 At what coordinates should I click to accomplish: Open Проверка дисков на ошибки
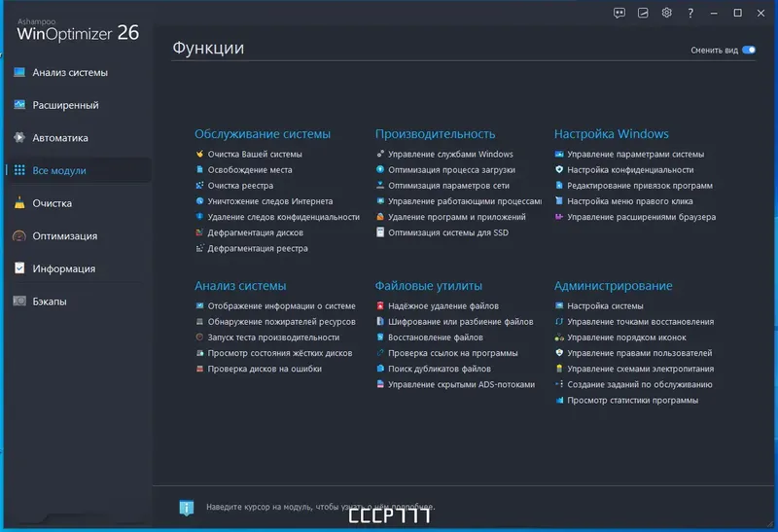(x=265, y=369)
